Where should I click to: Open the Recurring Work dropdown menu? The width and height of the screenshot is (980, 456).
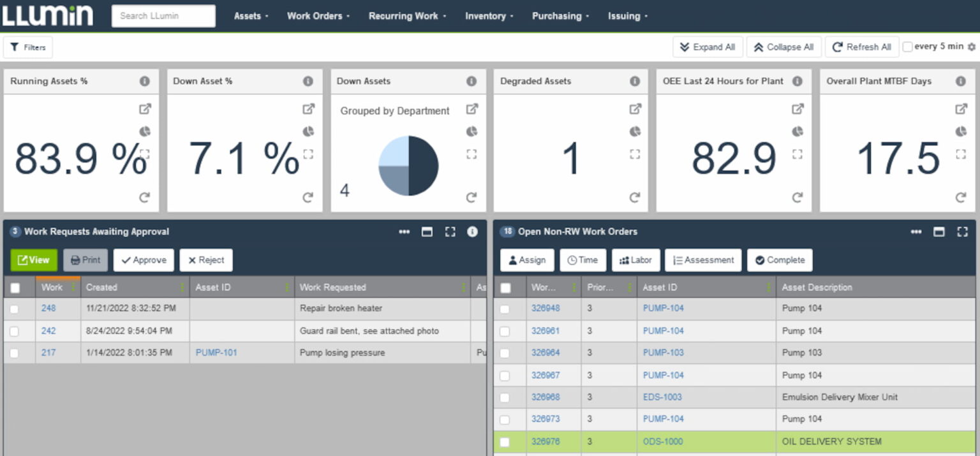[x=407, y=16]
